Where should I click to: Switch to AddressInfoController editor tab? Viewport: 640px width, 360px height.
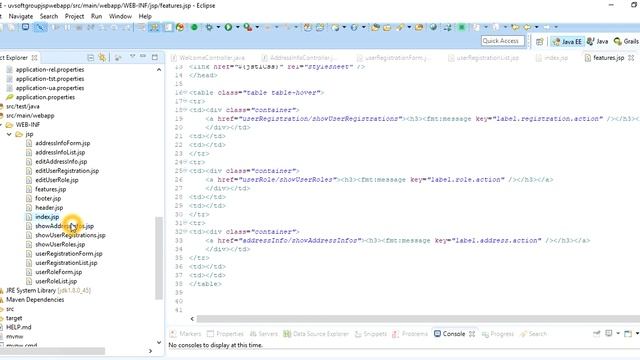pos(299,58)
